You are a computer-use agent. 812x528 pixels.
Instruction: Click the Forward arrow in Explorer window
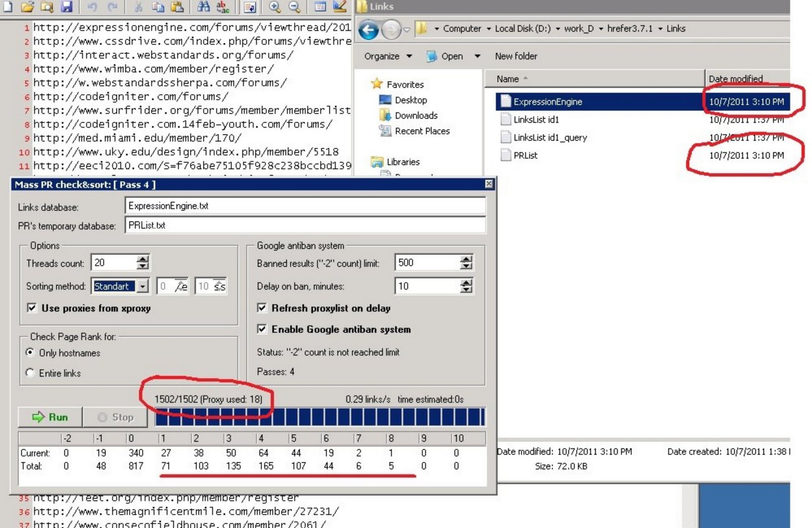pyautogui.click(x=391, y=30)
